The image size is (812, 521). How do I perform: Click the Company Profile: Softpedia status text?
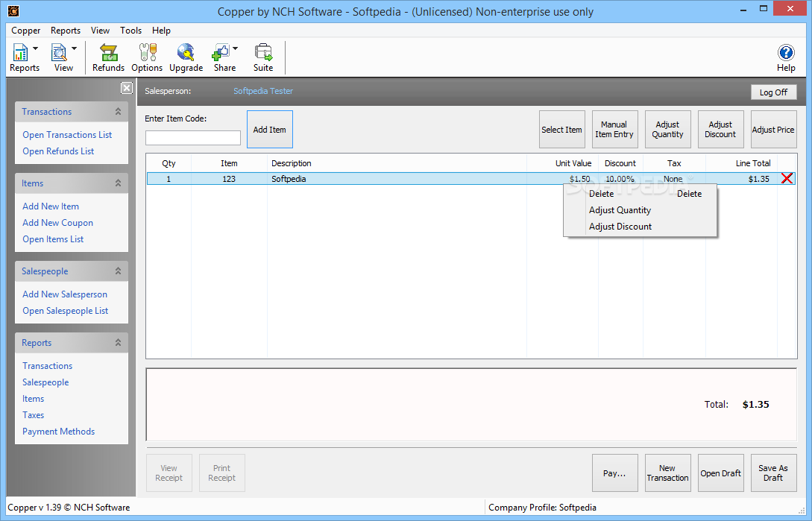pos(542,508)
